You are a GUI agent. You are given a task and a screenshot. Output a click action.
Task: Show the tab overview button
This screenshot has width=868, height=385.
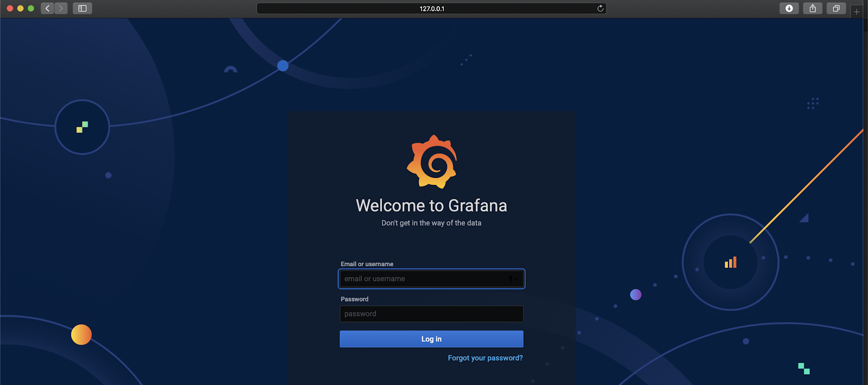coord(836,8)
